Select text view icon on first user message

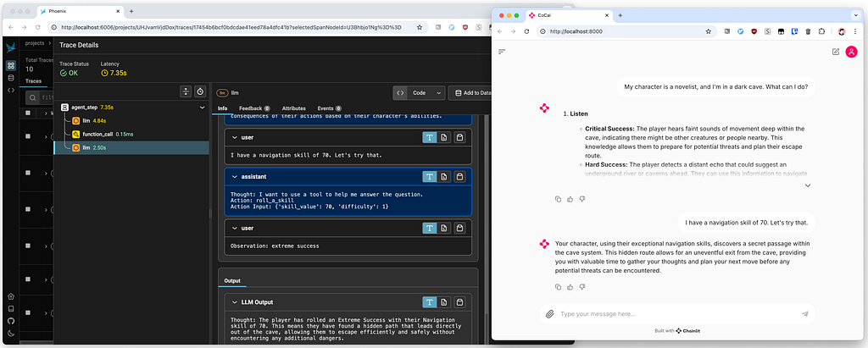click(x=430, y=136)
